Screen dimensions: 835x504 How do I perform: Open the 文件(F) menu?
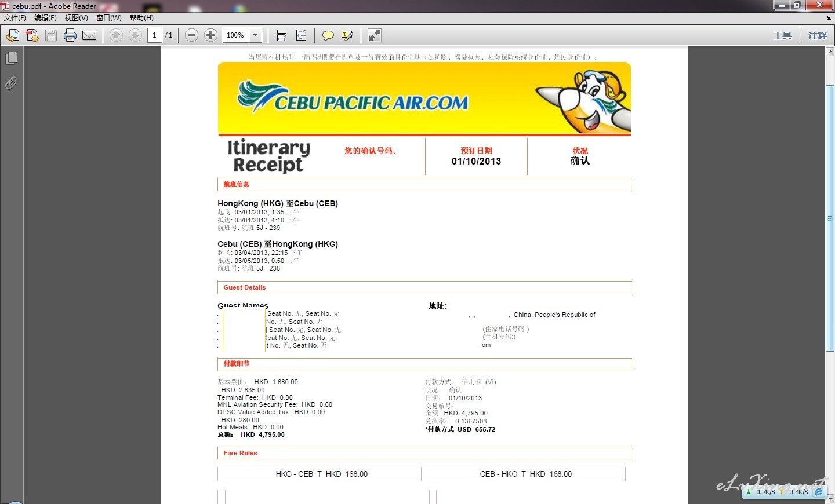pyautogui.click(x=15, y=18)
